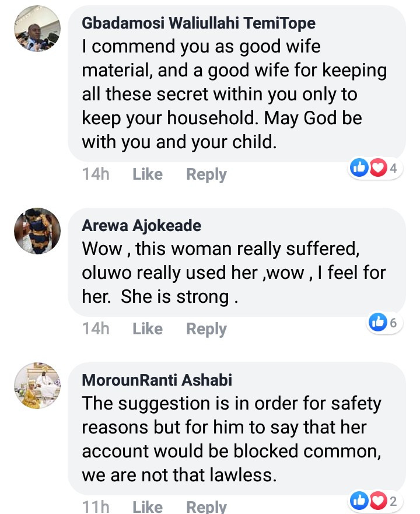420x514 pixels.
Task: Reply to Gbadamosi Waliullahi TemiTope's comment
Action: 206,174
